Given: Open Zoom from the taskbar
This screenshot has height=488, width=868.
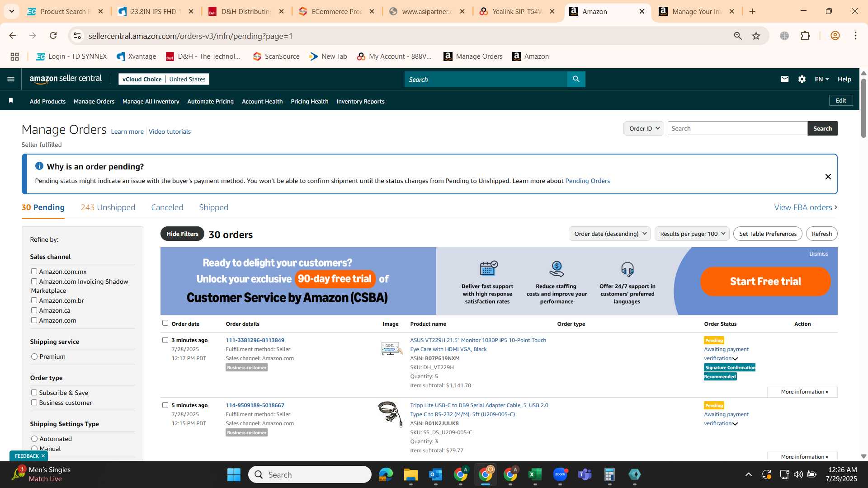Looking at the screenshot, I should [x=560, y=474].
